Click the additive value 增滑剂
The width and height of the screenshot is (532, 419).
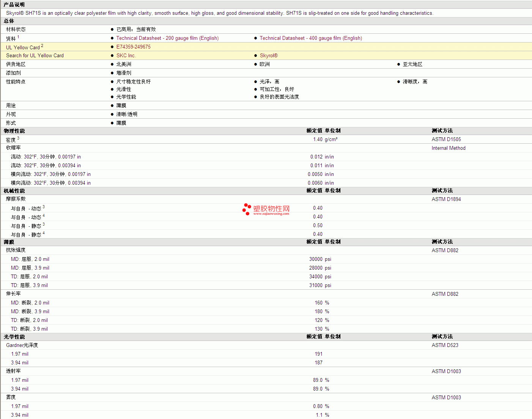click(124, 73)
